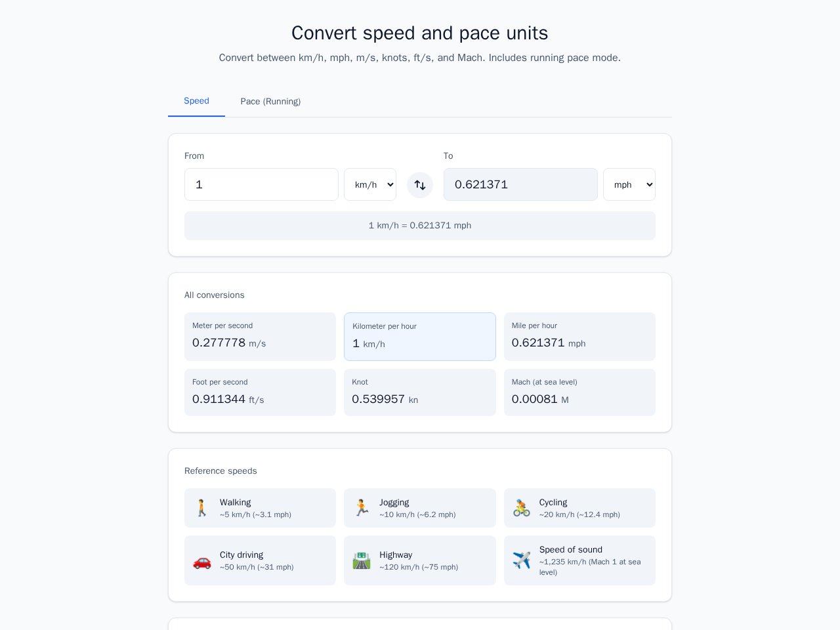Select the Mile per hour conversion card

tap(579, 337)
